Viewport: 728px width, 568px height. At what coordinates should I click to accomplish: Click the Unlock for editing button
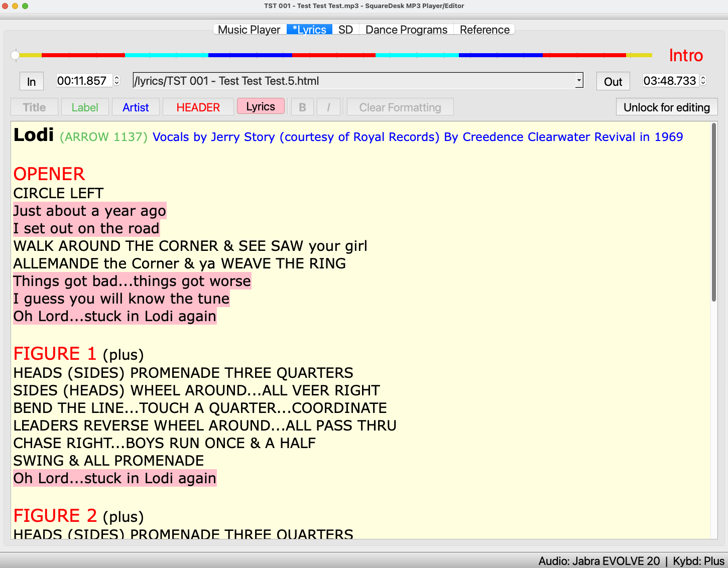(x=666, y=107)
